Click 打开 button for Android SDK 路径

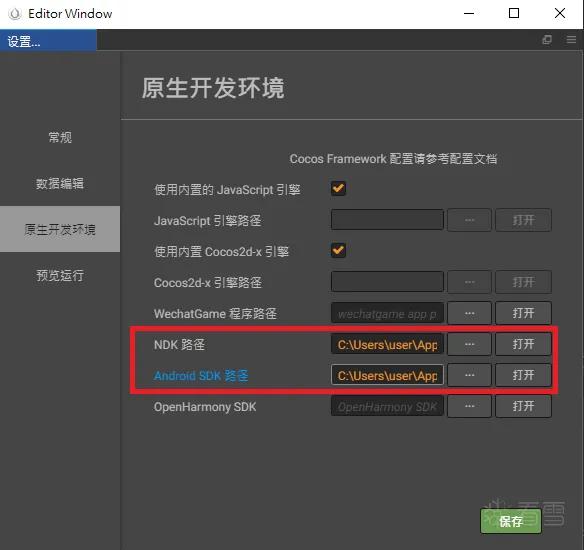[523, 375]
